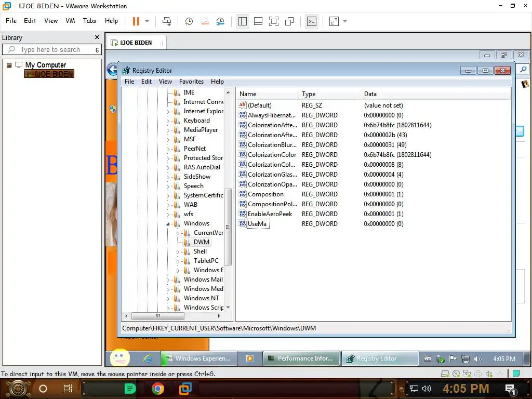Screen dimensions: 532x399
Task: Open Chrome from the host taskbar
Action: [x=158, y=389]
